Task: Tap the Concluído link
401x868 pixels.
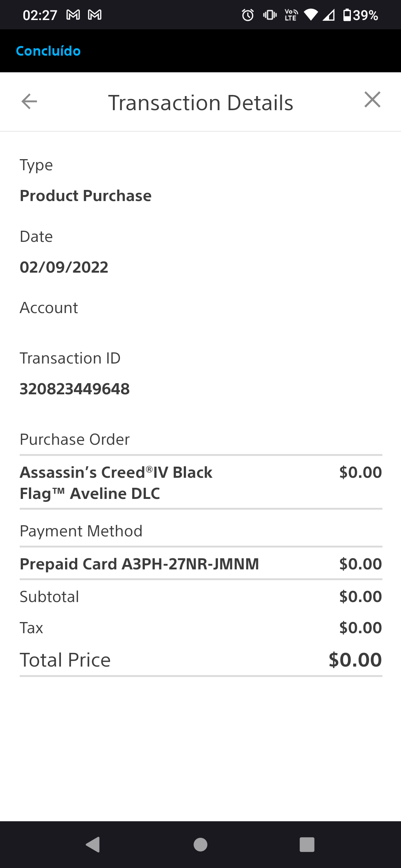Action: point(48,51)
